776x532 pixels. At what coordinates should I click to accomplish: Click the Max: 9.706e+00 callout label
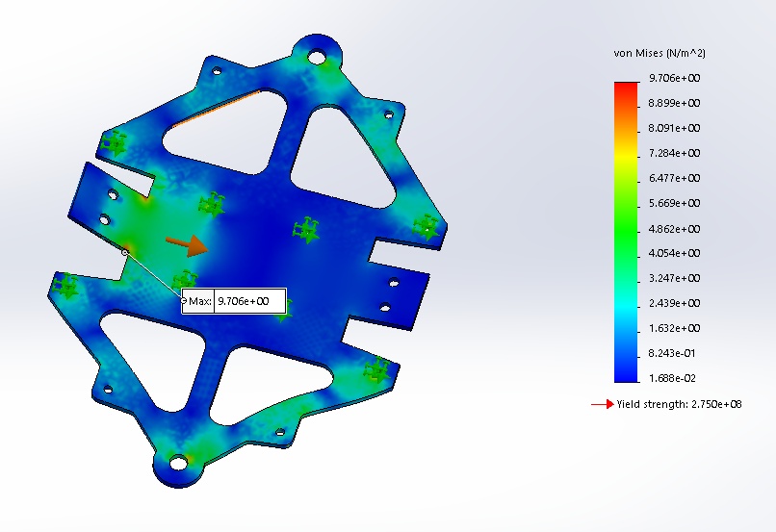pyautogui.click(x=234, y=300)
